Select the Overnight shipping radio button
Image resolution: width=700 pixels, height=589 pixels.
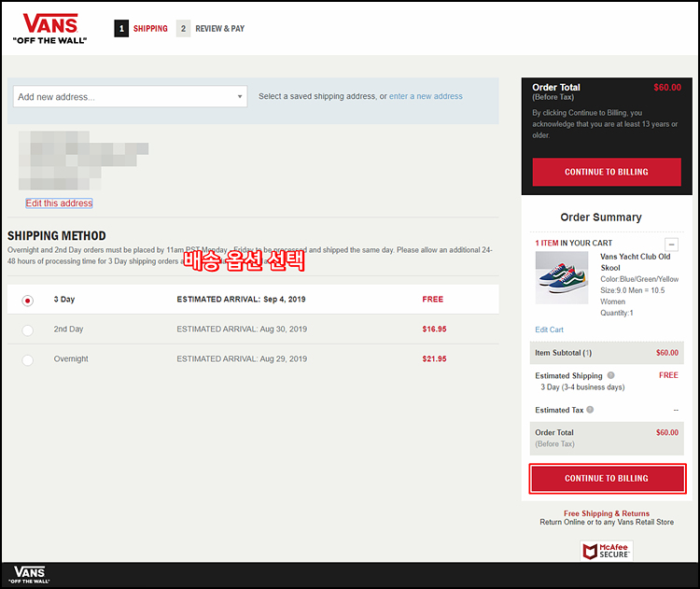coord(28,360)
